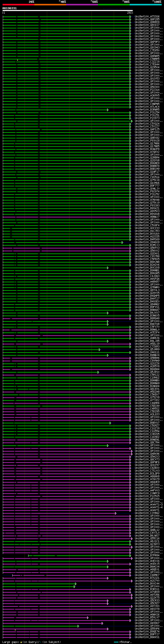Select label UniRef100_C7E650

click(x=147, y=51)
